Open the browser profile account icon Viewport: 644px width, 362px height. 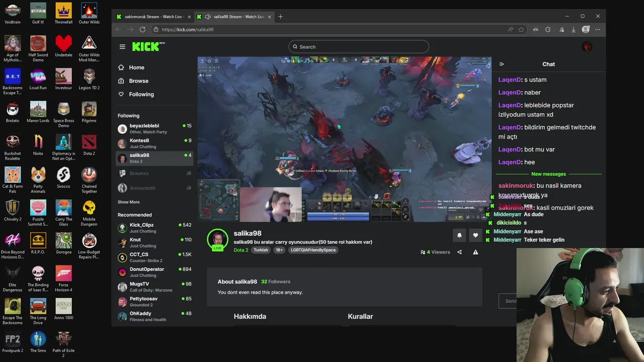[x=586, y=30]
